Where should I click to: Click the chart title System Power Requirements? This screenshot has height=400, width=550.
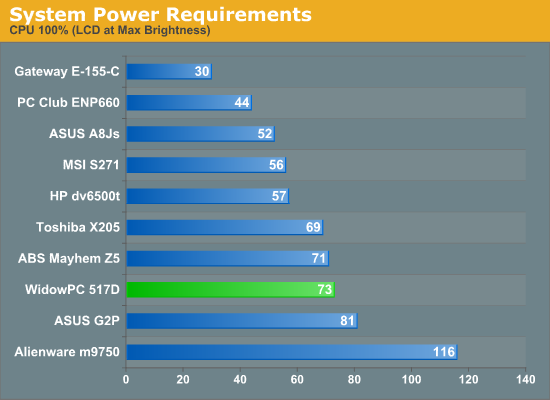click(x=160, y=15)
